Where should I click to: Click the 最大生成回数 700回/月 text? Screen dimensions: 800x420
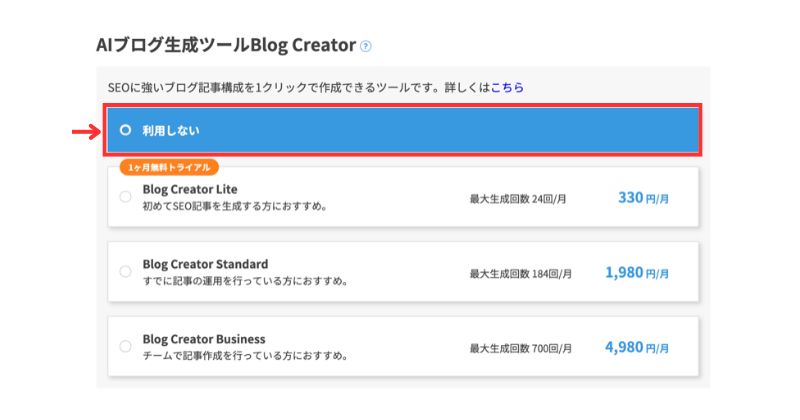click(520, 349)
